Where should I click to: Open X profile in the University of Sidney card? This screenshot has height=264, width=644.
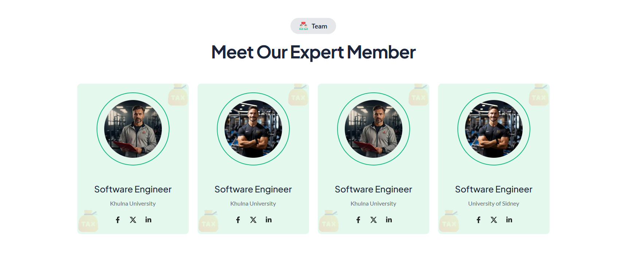click(494, 220)
